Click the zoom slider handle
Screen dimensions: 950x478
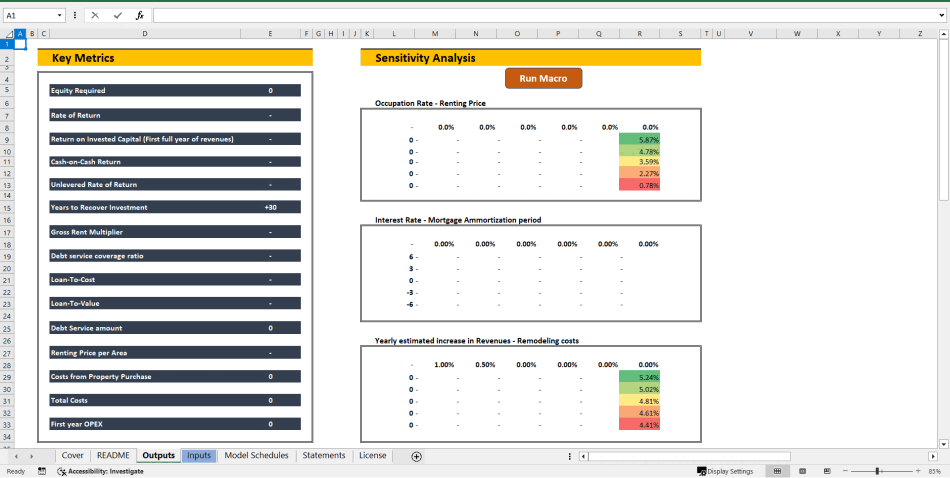[x=877, y=471]
